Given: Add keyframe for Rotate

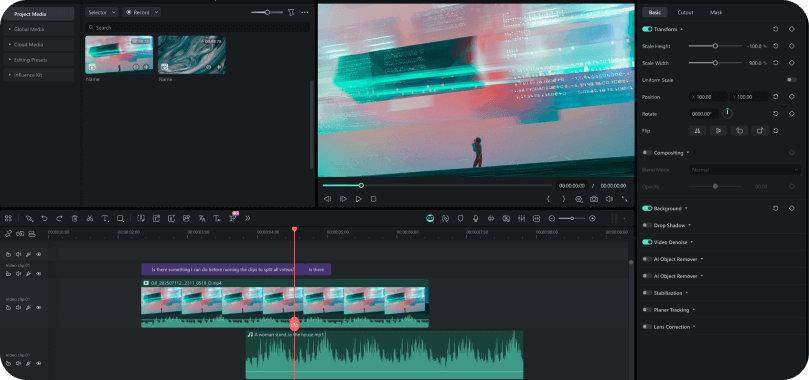Looking at the screenshot, I should pos(791,113).
